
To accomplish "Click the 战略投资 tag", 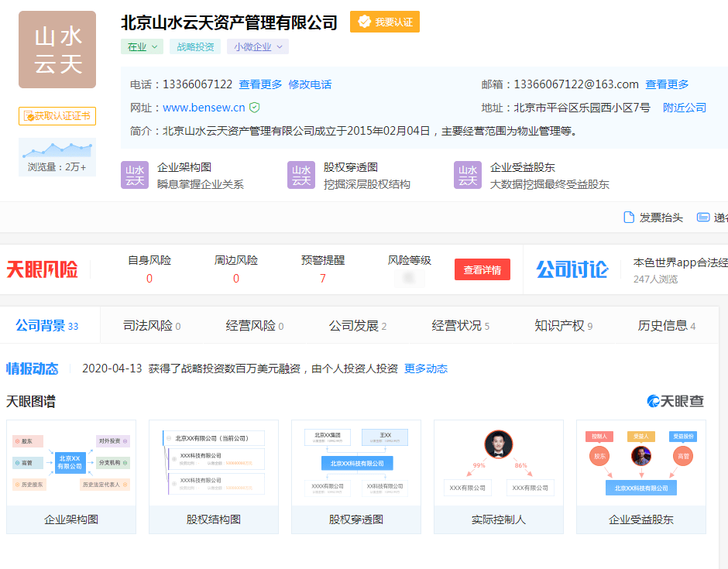I will 195,46.
